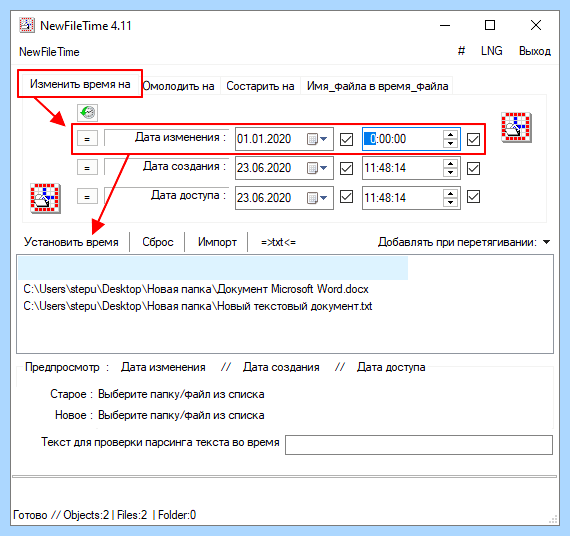Click the file import icon at left
The image size is (570, 536).
coord(45,198)
